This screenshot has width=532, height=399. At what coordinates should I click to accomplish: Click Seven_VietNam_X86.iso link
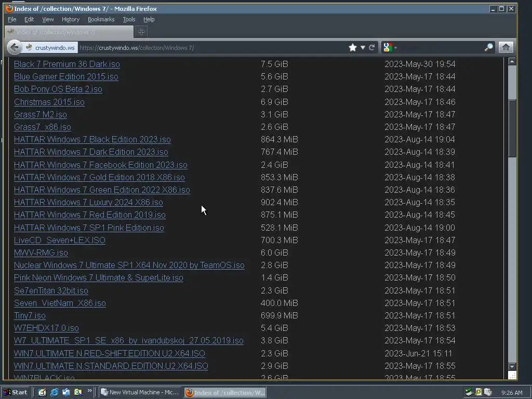point(60,303)
